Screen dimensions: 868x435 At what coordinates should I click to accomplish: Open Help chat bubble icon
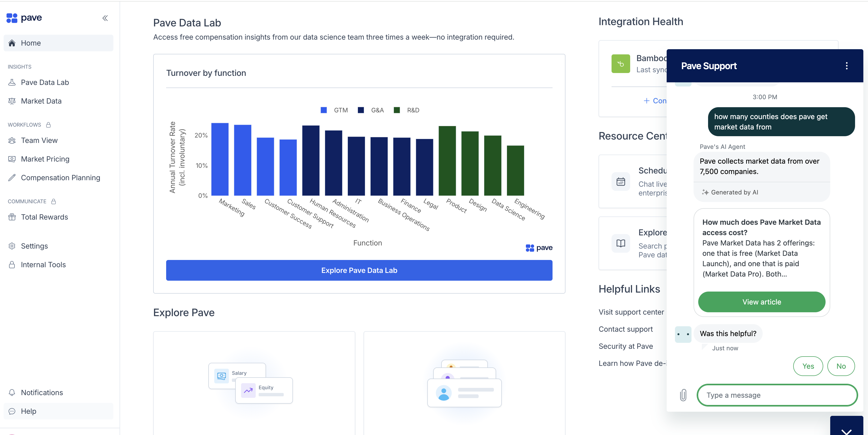[12, 411]
